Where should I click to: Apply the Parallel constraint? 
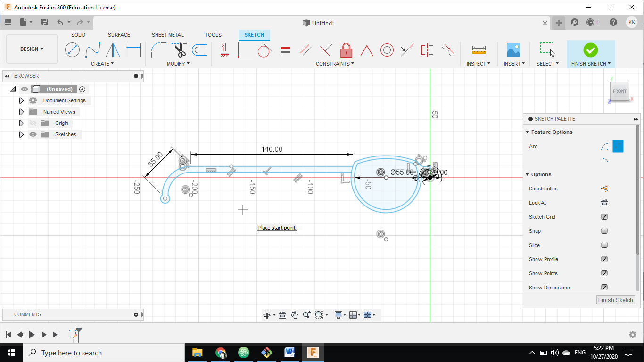pyautogui.click(x=306, y=49)
